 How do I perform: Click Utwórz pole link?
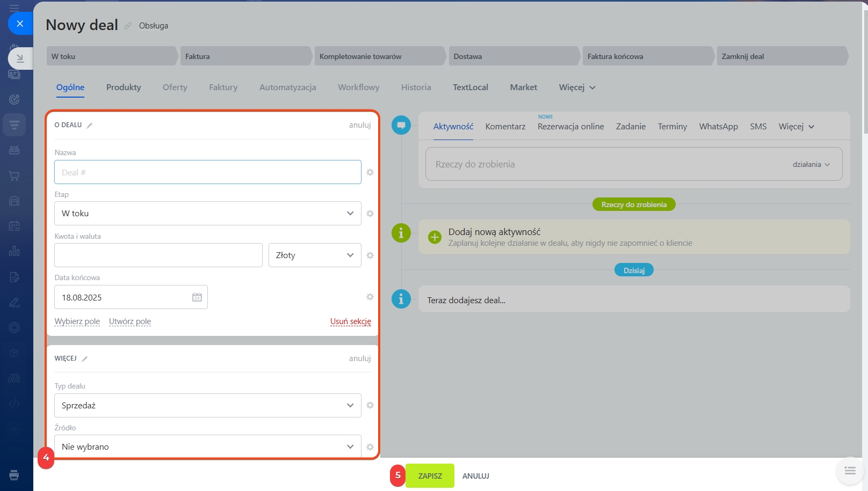(x=130, y=321)
